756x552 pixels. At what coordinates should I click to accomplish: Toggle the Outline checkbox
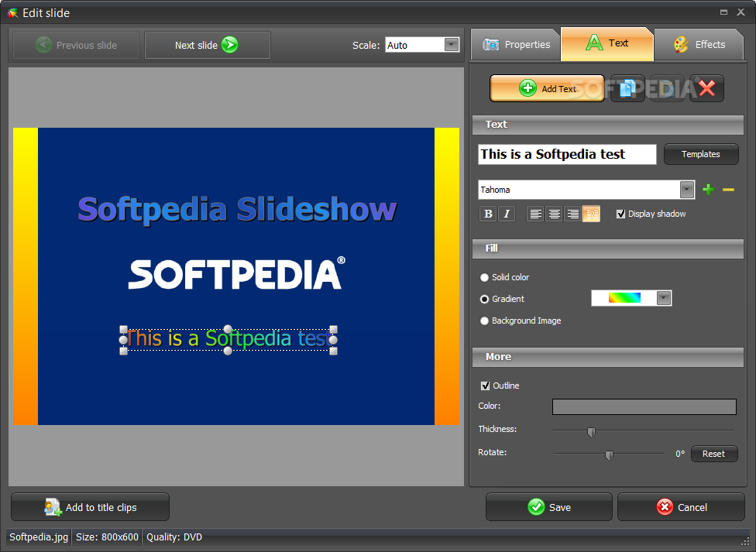coord(486,386)
